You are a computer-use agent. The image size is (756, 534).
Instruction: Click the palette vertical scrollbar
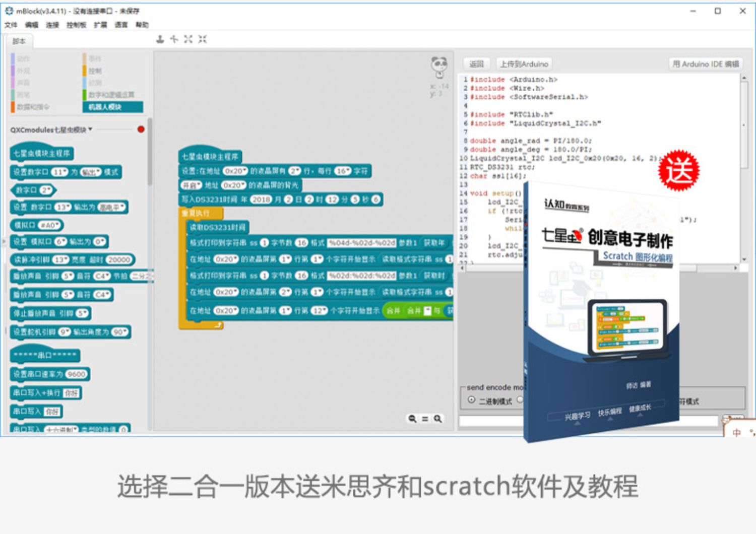click(x=150, y=151)
